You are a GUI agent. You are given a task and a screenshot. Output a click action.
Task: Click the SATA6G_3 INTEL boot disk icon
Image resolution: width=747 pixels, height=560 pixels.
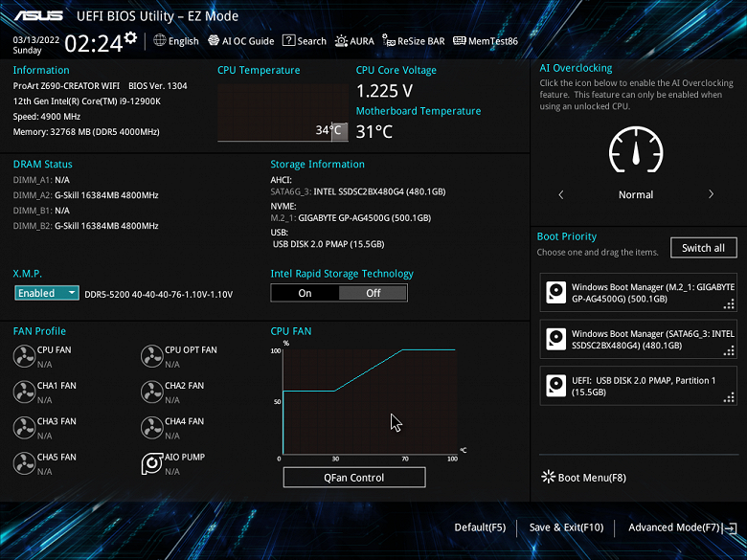coord(556,339)
